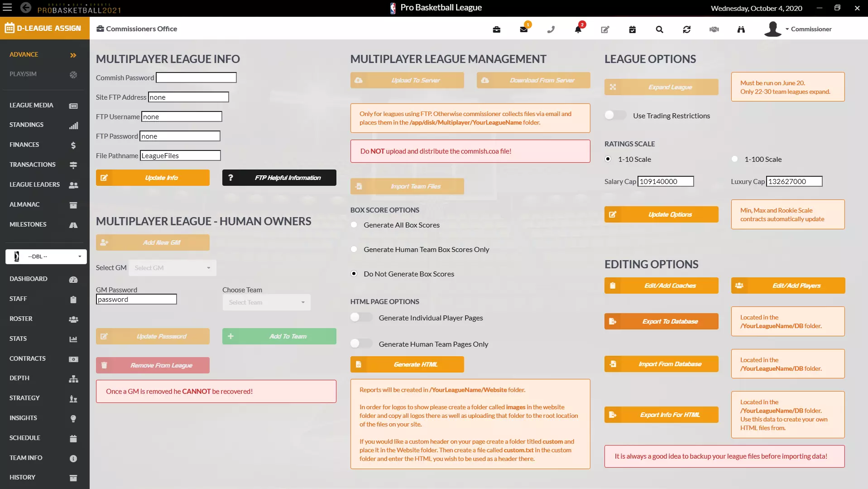Toggle Generate Individual Player Pages switch
Viewport: 868px width, 489px height.
361,318
